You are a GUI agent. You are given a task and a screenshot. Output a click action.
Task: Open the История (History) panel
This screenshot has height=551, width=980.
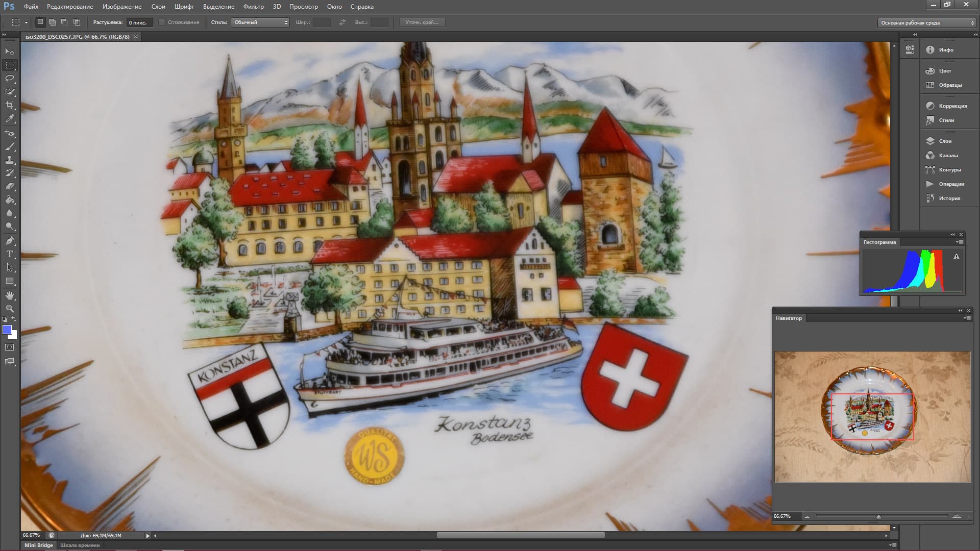[949, 198]
